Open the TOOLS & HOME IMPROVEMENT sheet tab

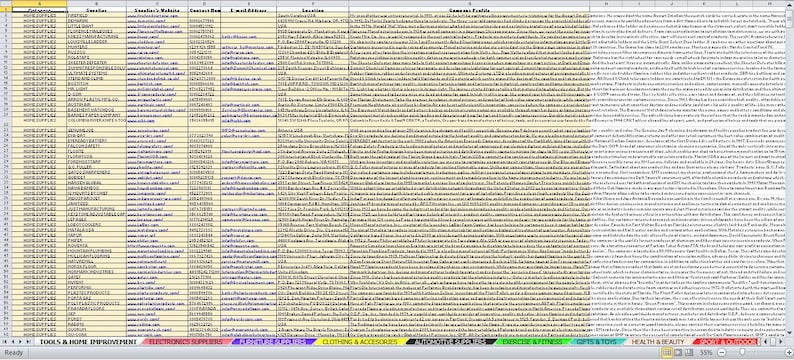(x=88, y=342)
